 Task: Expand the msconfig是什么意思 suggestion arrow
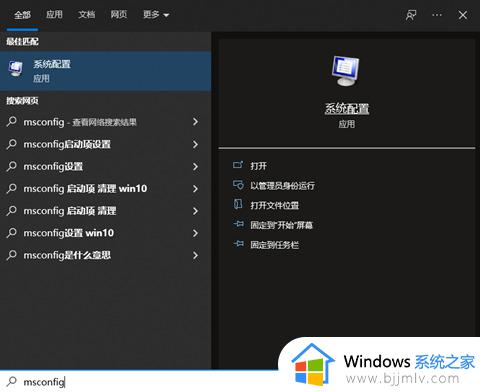pyautogui.click(x=196, y=255)
